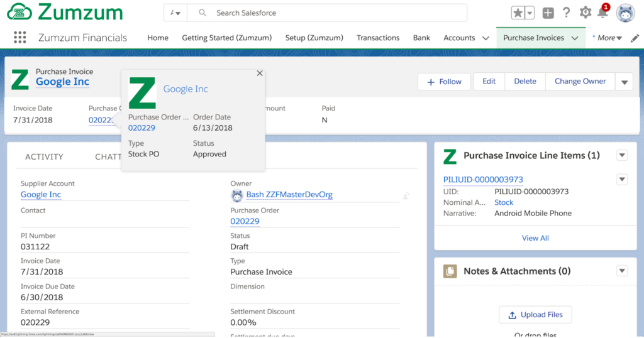Expand the Accounts tab dropdown chevron
The image size is (644, 338).
point(486,38)
